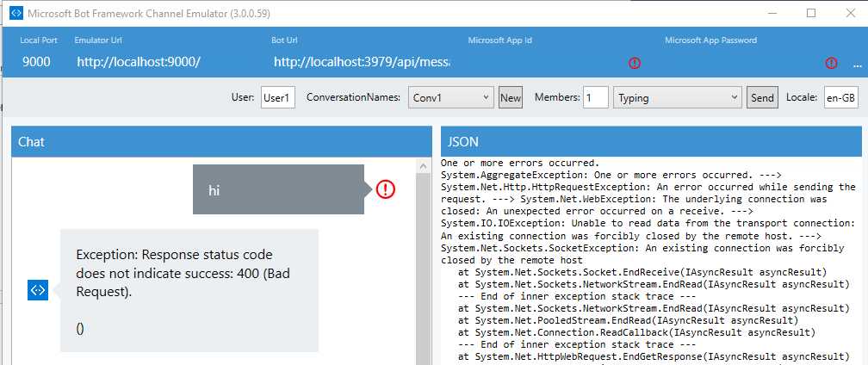
Task: Click the Chat panel scrollbar up arrow
Action: (425, 166)
